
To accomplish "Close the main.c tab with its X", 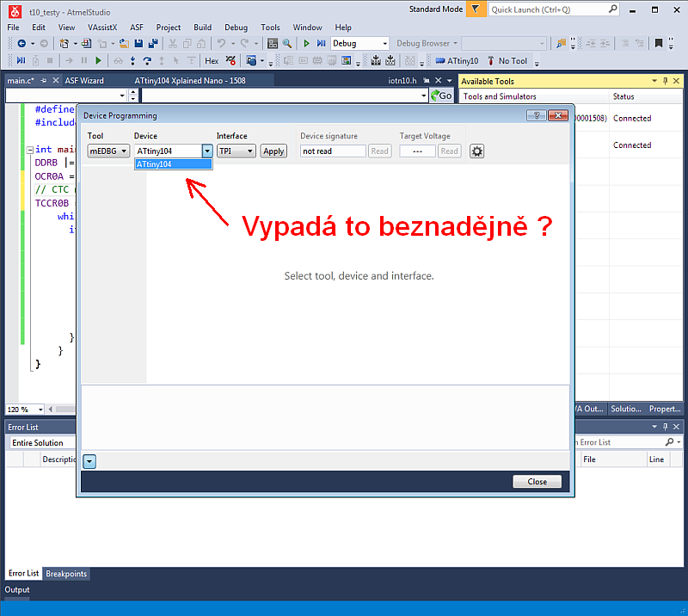I will [x=56, y=80].
